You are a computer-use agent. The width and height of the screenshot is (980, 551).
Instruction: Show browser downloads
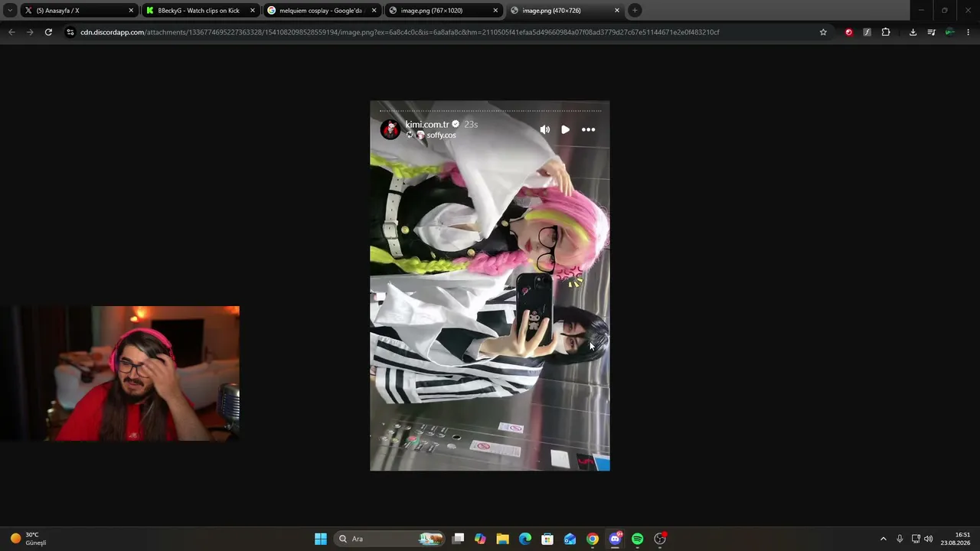coord(913,32)
